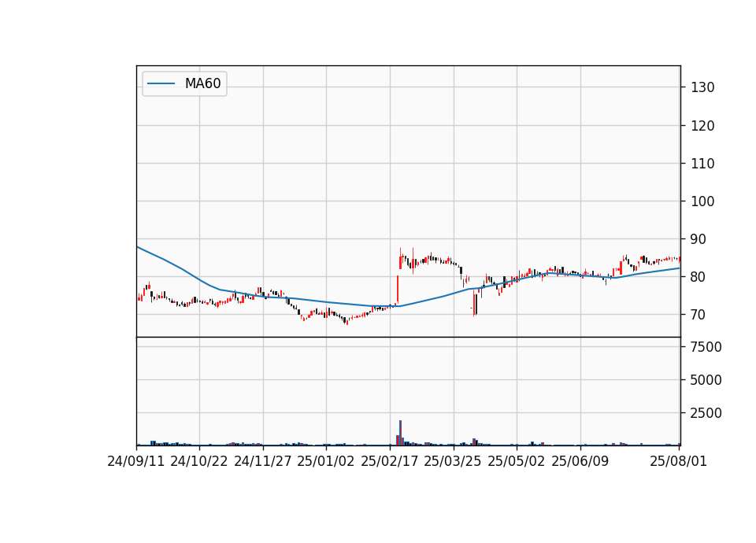756x543 pixels.
Task: Click the 2500 volume axis label
Action: pyautogui.click(x=706, y=413)
